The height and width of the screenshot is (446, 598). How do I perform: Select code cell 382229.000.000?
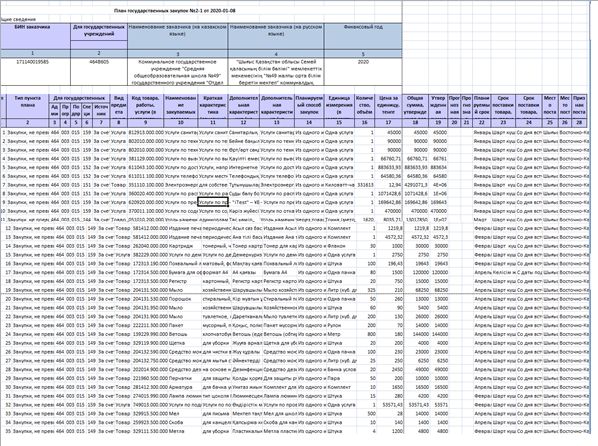(150, 255)
